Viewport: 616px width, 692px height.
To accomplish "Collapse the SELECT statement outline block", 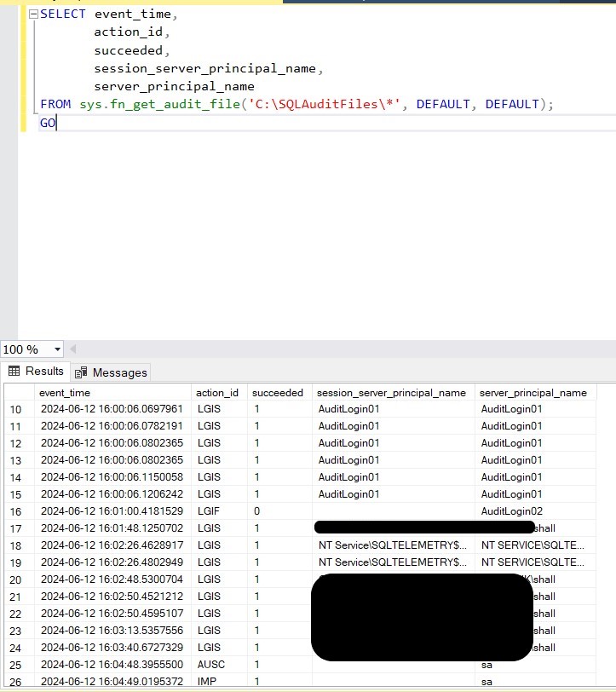I will click(33, 14).
